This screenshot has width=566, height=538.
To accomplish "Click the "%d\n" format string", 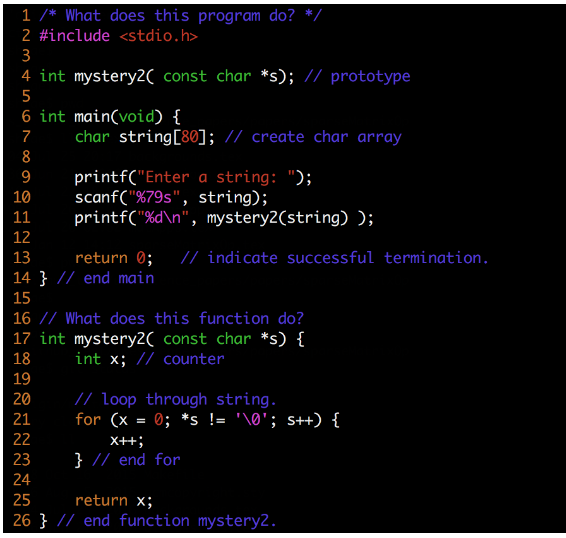I will point(163,218).
